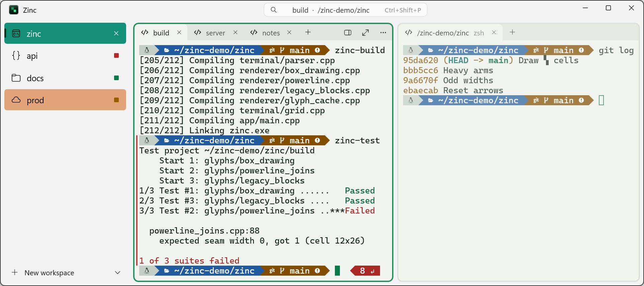This screenshot has height=286, width=644.
Task: Expand the New workspace dropdown chevron
Action: tap(117, 273)
